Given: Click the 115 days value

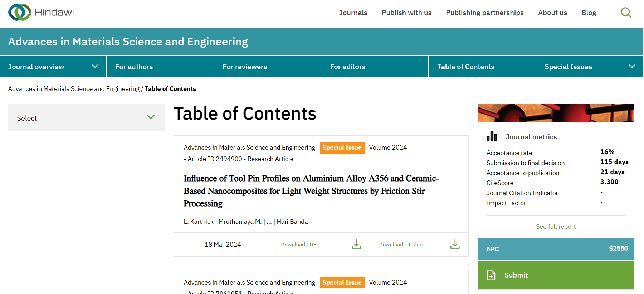Looking at the screenshot, I should pos(614,162).
